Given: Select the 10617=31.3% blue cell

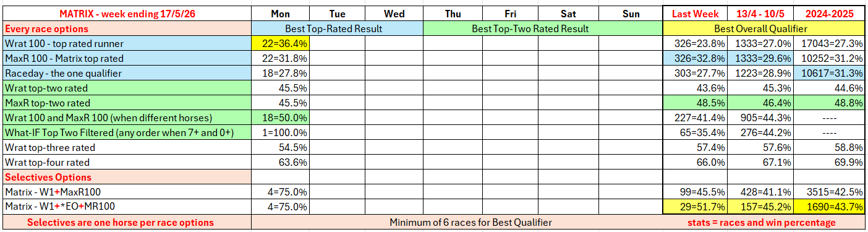Looking at the screenshot, I should 830,73.
